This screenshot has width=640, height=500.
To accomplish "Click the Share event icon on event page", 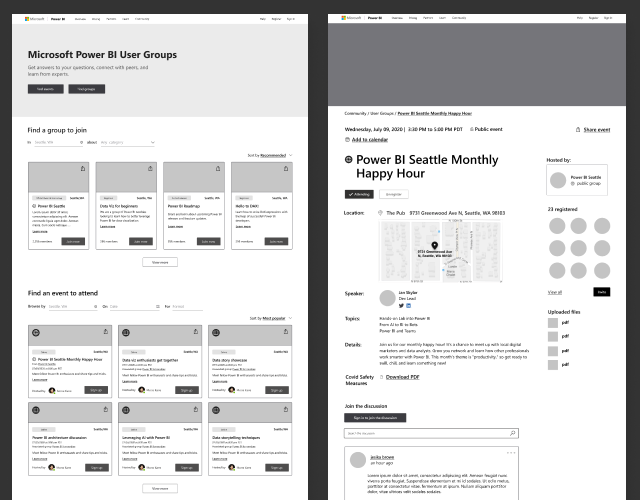I will (x=578, y=129).
